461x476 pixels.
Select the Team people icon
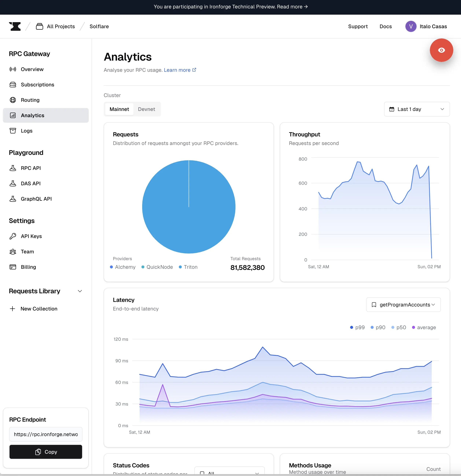(13, 251)
